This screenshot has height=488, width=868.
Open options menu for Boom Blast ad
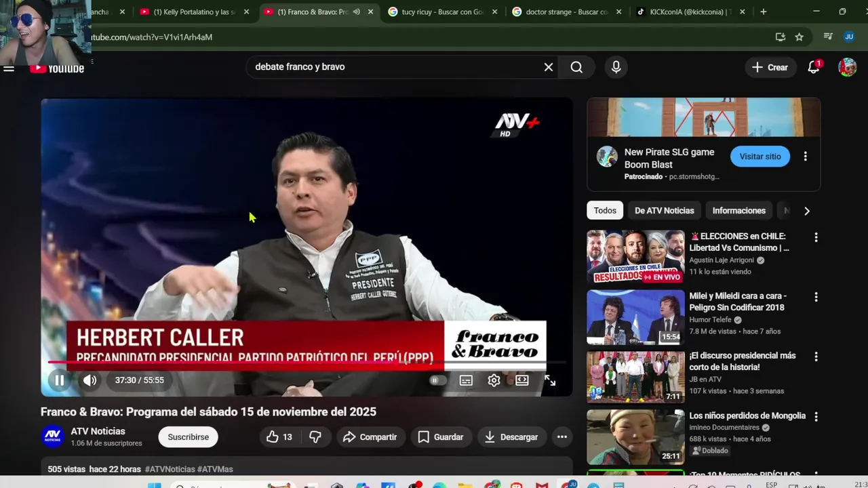pos(806,157)
